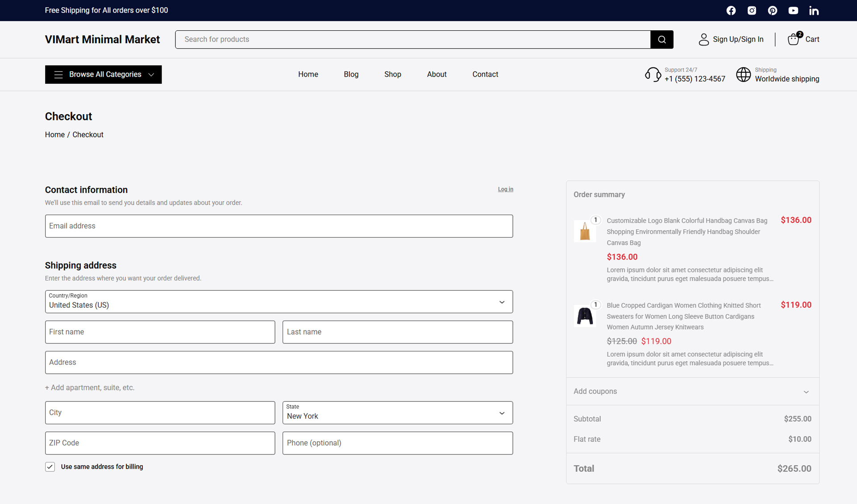The height and width of the screenshot is (504, 857).
Task: Toggle the Use same address for billing checkbox
Action: click(x=50, y=467)
